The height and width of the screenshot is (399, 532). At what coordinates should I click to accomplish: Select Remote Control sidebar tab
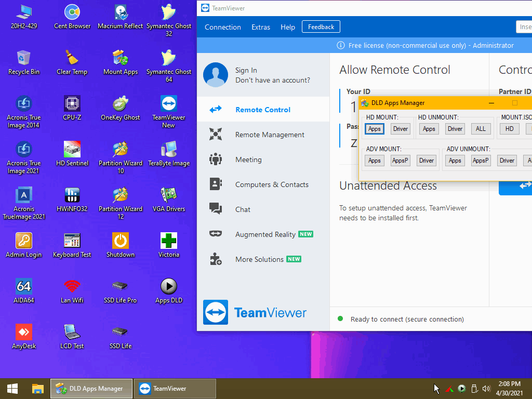263,109
